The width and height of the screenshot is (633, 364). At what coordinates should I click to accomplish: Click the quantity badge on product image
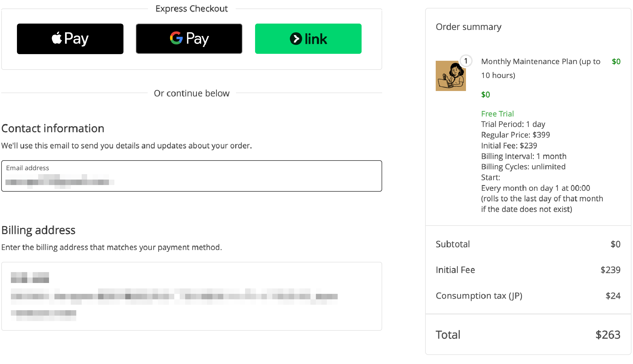(466, 61)
